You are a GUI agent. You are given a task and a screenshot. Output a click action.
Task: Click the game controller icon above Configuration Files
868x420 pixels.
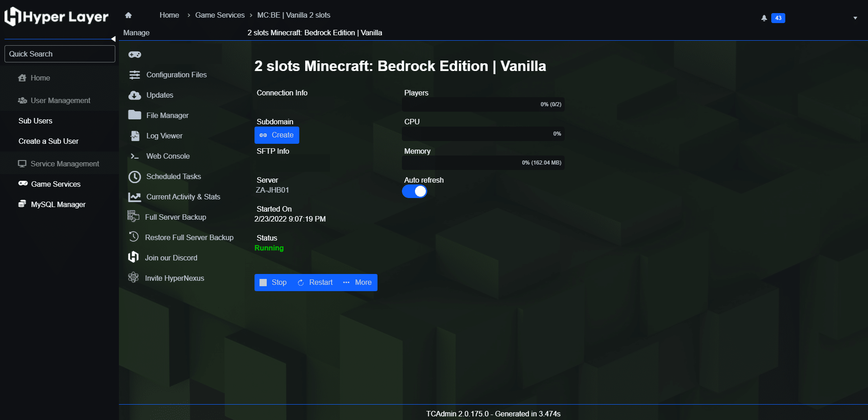click(x=135, y=55)
